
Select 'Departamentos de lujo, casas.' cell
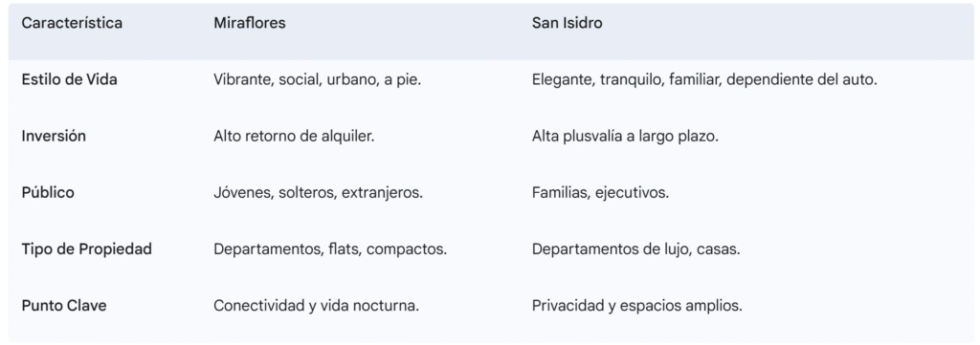(x=636, y=248)
